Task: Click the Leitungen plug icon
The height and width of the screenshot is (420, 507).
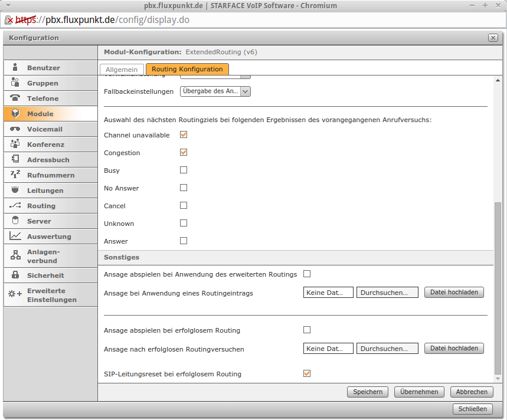Action: coord(15,189)
